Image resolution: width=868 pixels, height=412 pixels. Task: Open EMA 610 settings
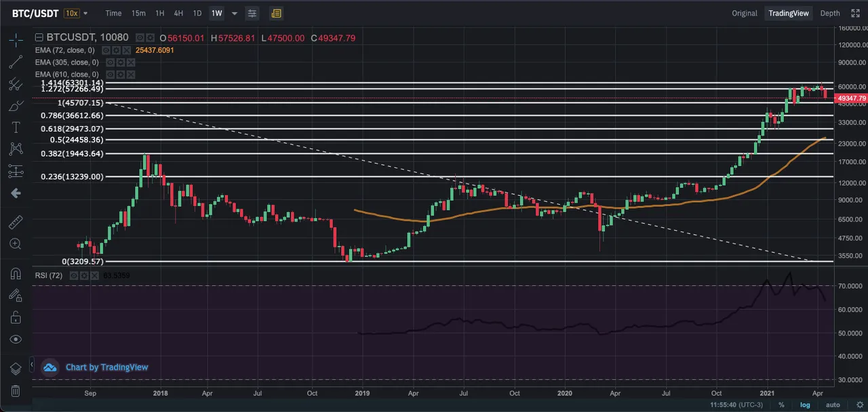120,75
